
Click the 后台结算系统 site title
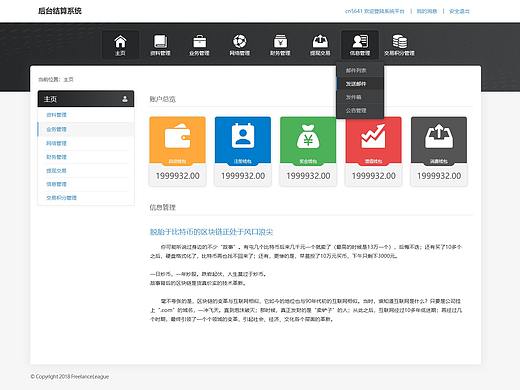tap(60, 11)
